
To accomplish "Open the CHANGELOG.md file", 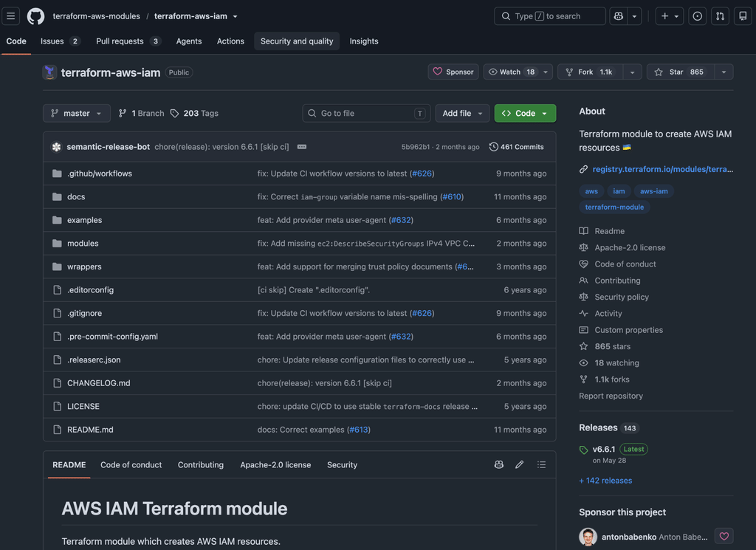I will point(98,382).
